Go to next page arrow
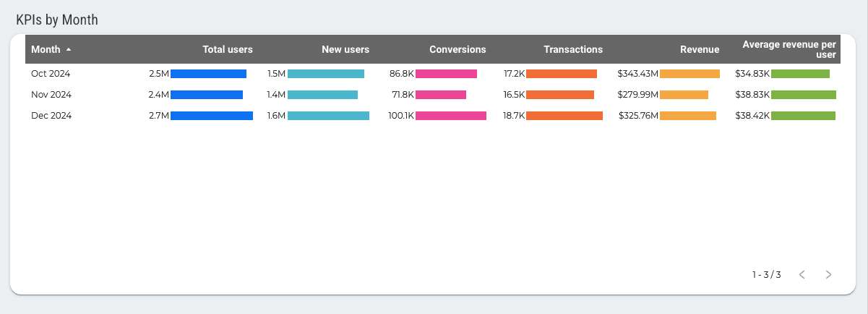The height and width of the screenshot is (314, 868). (x=828, y=275)
